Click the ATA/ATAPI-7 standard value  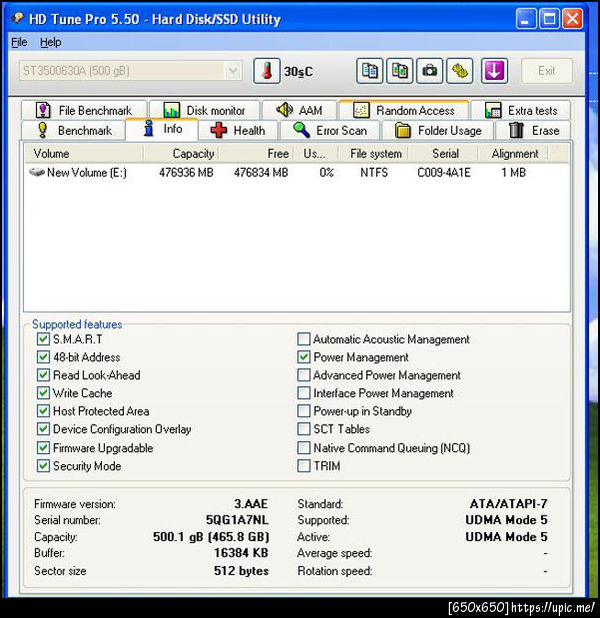(509, 504)
